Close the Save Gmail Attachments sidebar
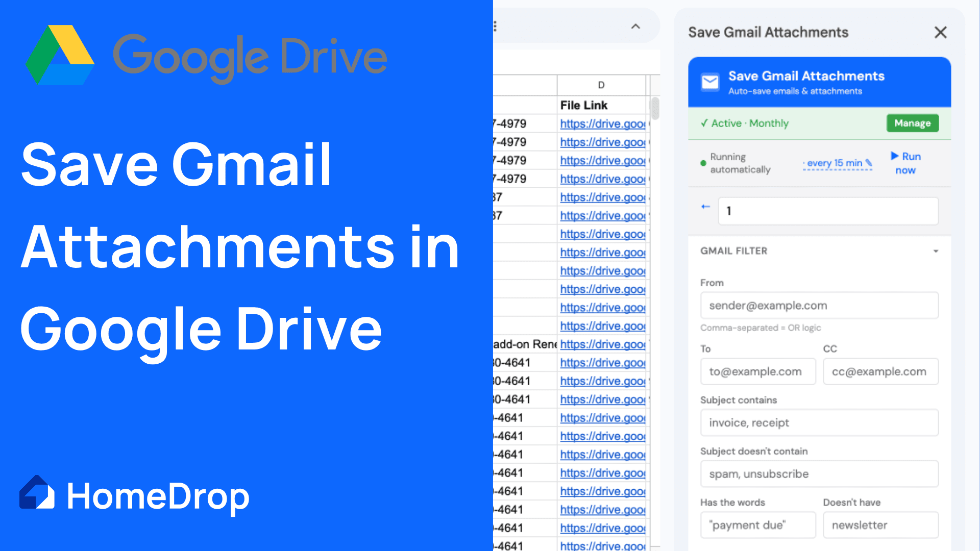980x551 pixels. [x=940, y=32]
